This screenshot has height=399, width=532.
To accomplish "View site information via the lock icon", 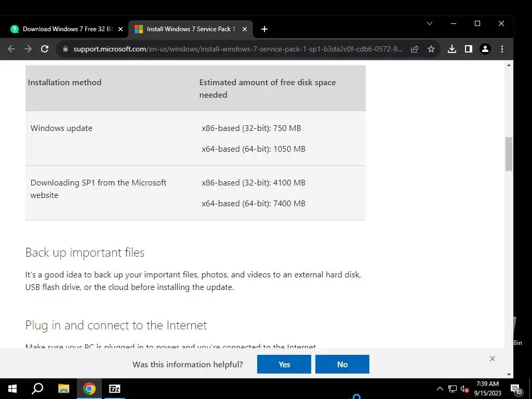I will pyautogui.click(x=65, y=49).
